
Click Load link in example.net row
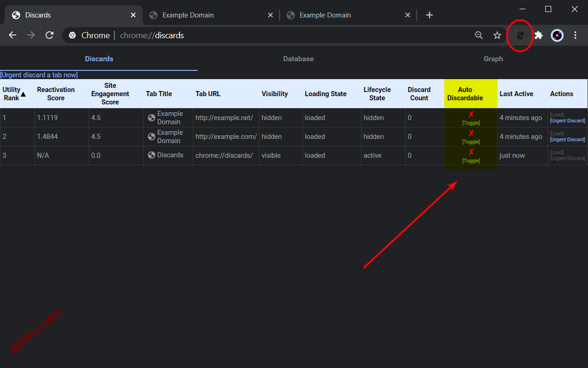coord(557,115)
